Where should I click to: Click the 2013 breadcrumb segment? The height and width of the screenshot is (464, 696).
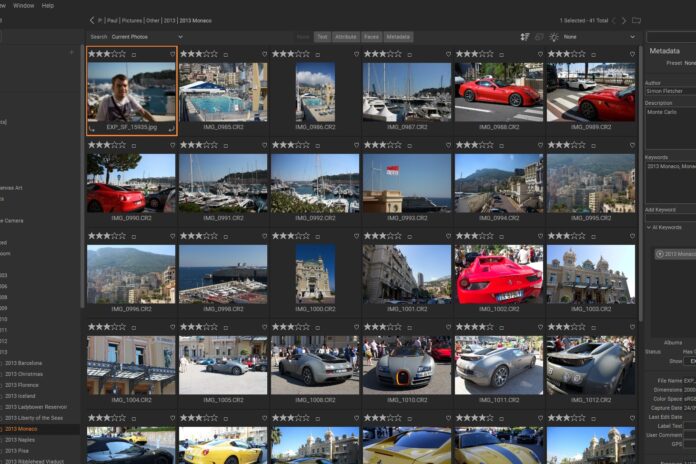170,20
